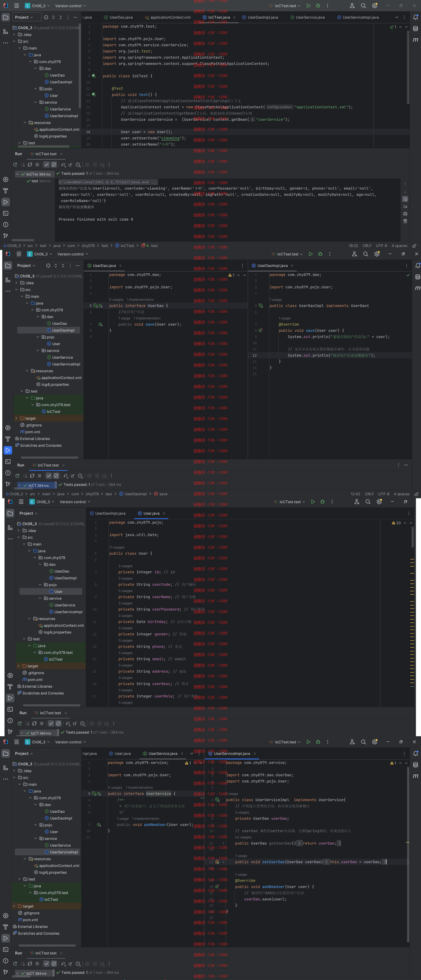Open tab list chevron beside UserServiceImpl.java tab
421x980 pixels.
click(x=397, y=17)
